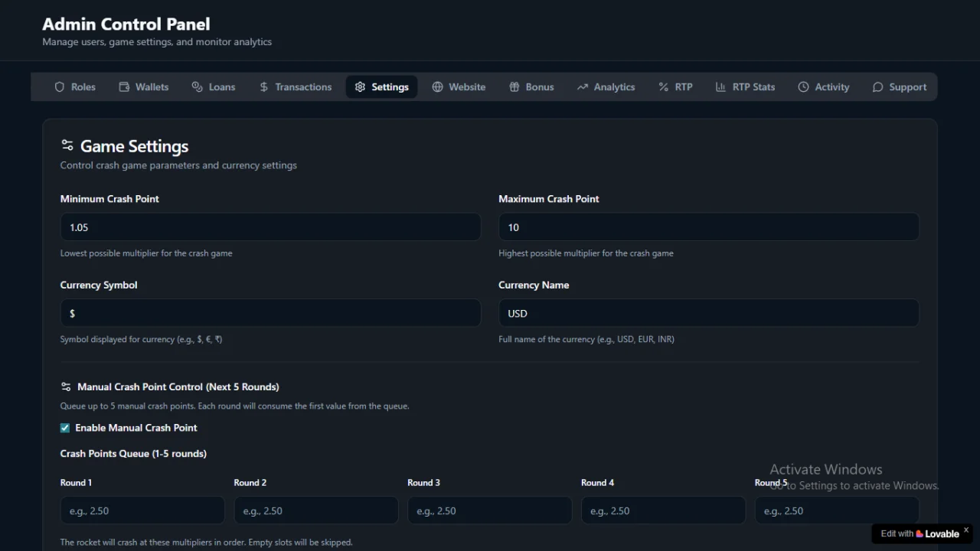The width and height of the screenshot is (980, 551).
Task: Click the wallet icon in the tab bar
Action: [x=124, y=87]
